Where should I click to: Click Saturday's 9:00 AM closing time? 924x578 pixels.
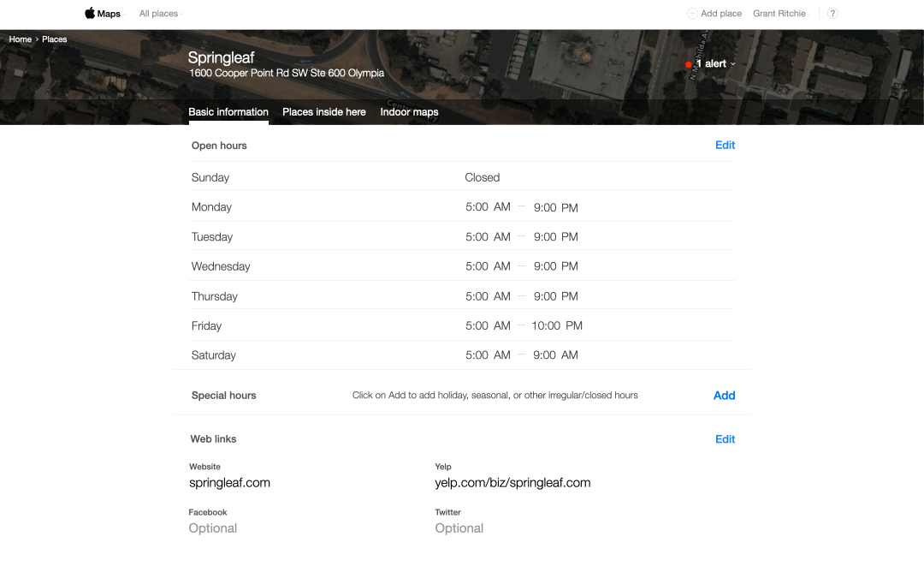point(556,355)
